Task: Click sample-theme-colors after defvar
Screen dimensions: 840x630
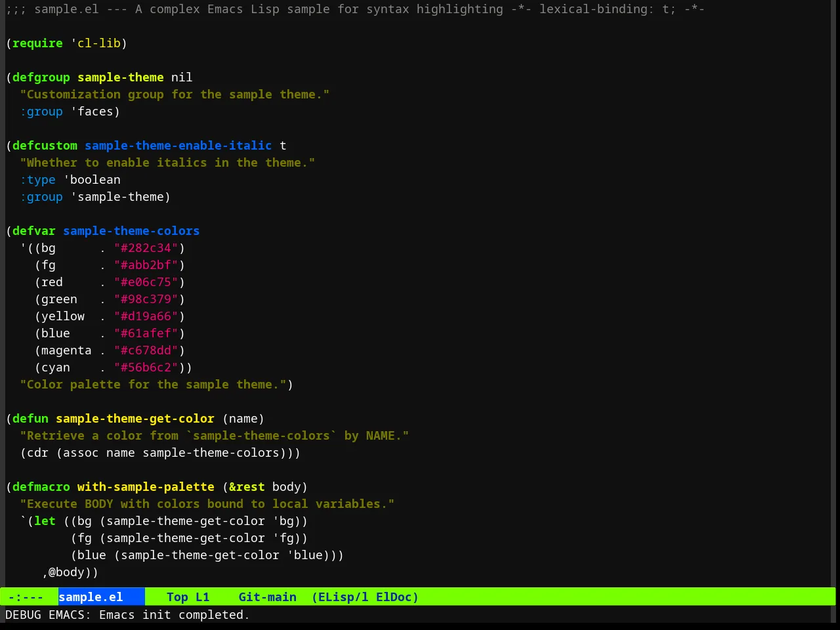Action: coord(131,231)
